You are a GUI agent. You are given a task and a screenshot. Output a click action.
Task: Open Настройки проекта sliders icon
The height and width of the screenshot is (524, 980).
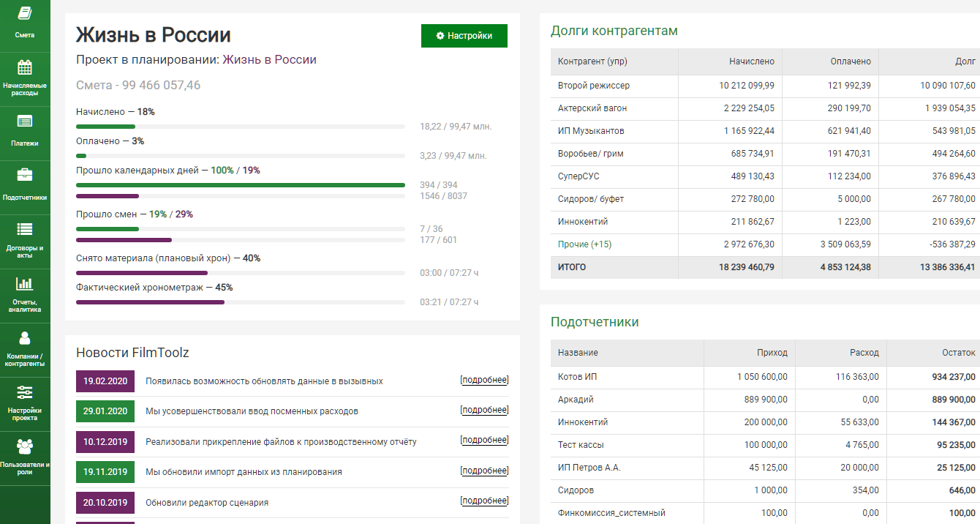pyautogui.click(x=25, y=392)
